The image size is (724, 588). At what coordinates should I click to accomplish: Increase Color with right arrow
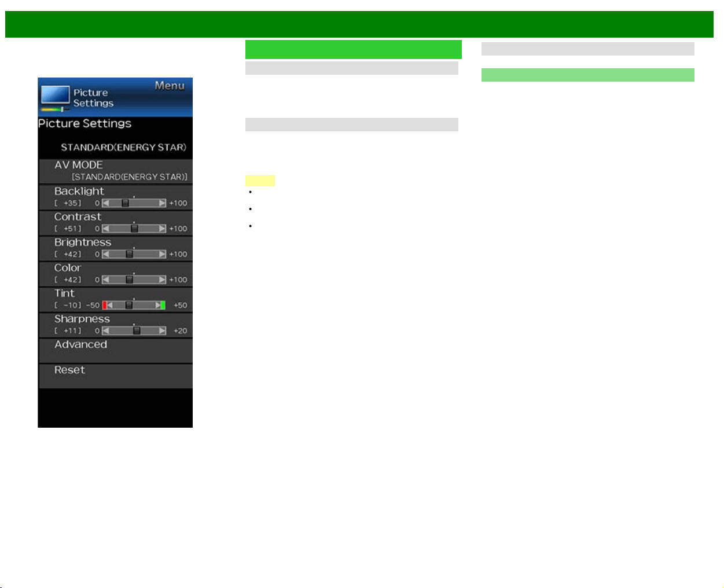tap(163, 280)
